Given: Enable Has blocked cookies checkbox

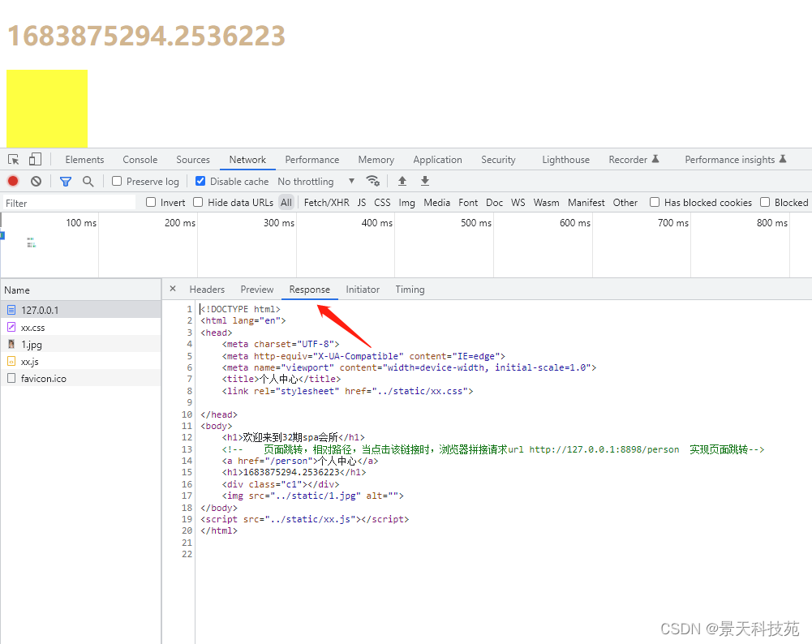Looking at the screenshot, I should tap(655, 203).
